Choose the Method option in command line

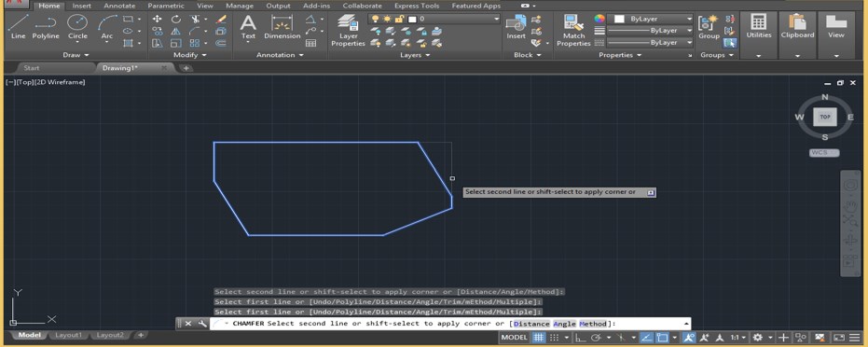point(593,324)
